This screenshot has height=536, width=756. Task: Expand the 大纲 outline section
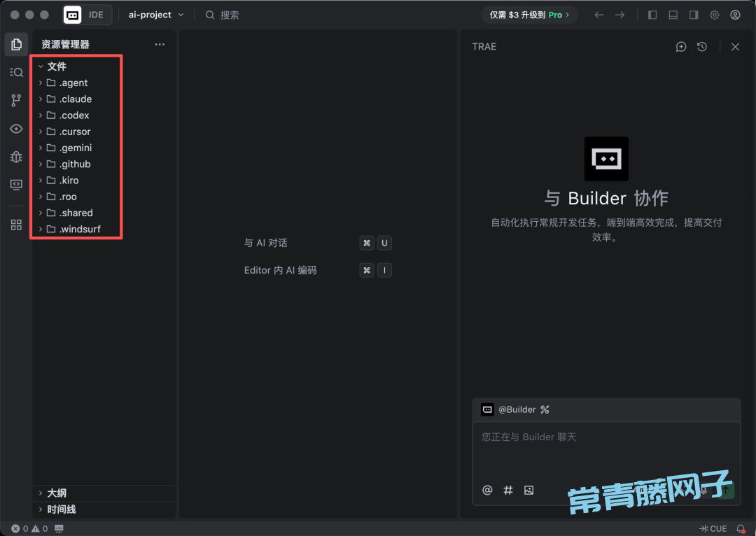pos(57,493)
